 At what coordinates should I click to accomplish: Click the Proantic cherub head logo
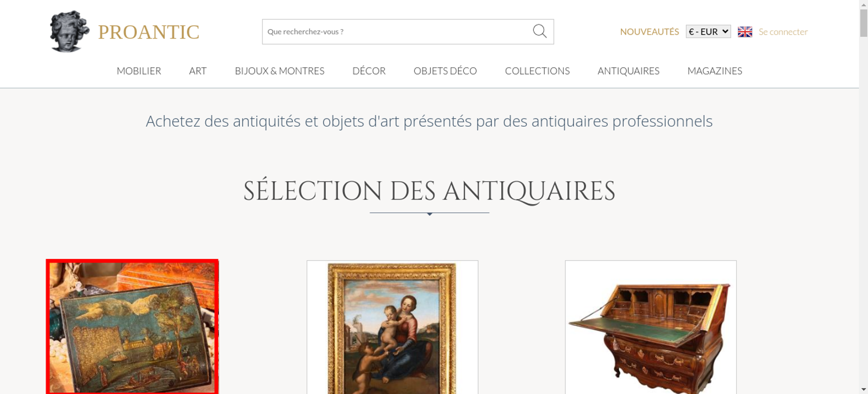pyautogui.click(x=69, y=32)
